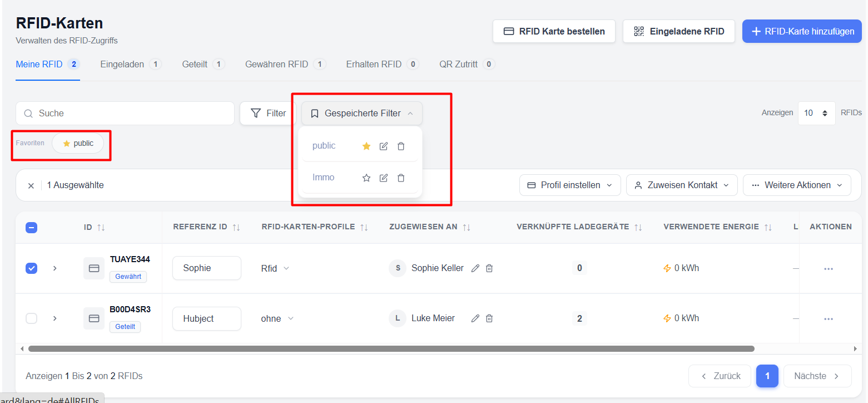The width and height of the screenshot is (868, 403).
Task: Check the B00D4SR3 row checkbox
Action: 32,318
